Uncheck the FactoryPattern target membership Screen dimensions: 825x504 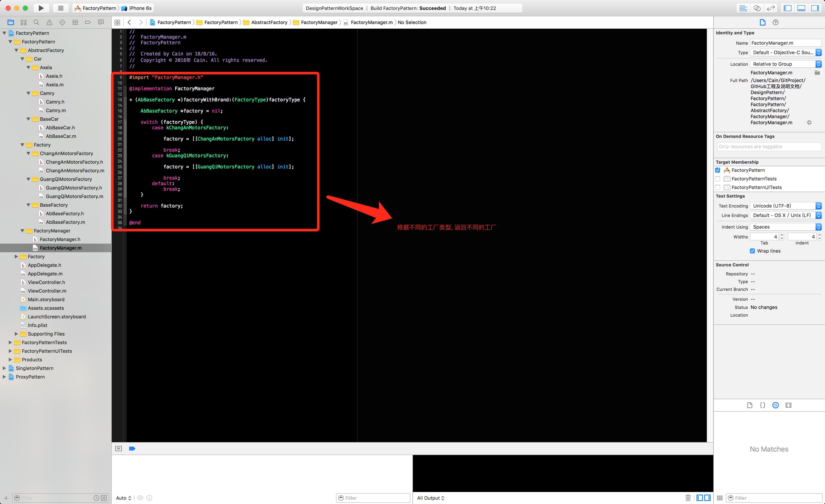(718, 170)
